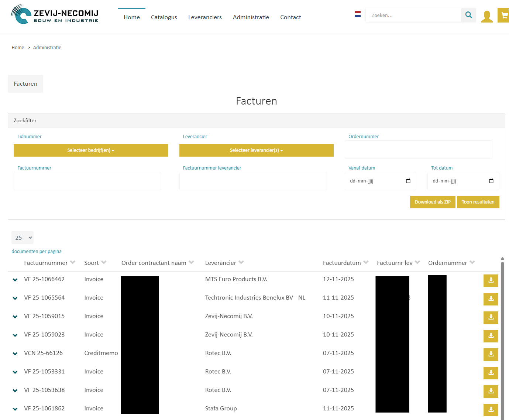Click the Ordernummer input field
This screenshot has height=420, width=509.
[x=419, y=150]
